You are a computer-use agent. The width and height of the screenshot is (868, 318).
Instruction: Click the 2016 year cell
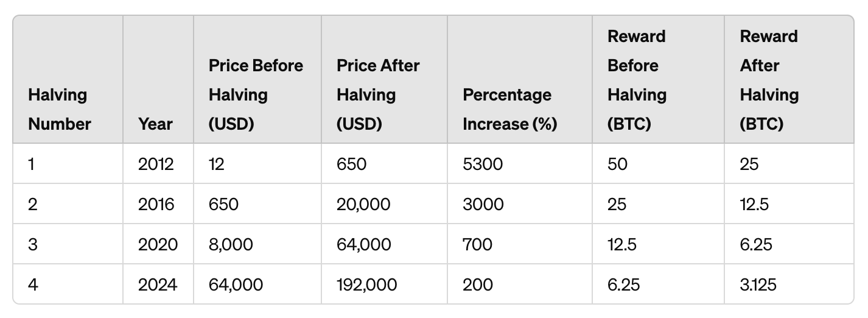(156, 204)
